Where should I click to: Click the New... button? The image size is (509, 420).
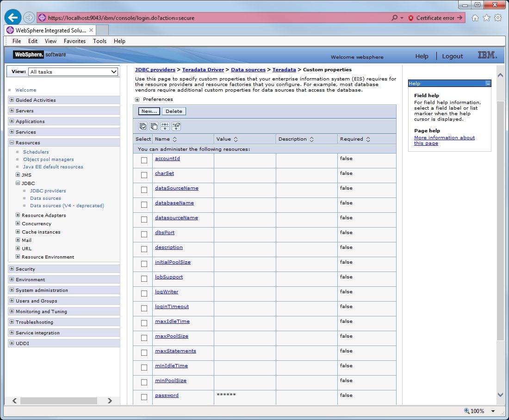tap(149, 111)
